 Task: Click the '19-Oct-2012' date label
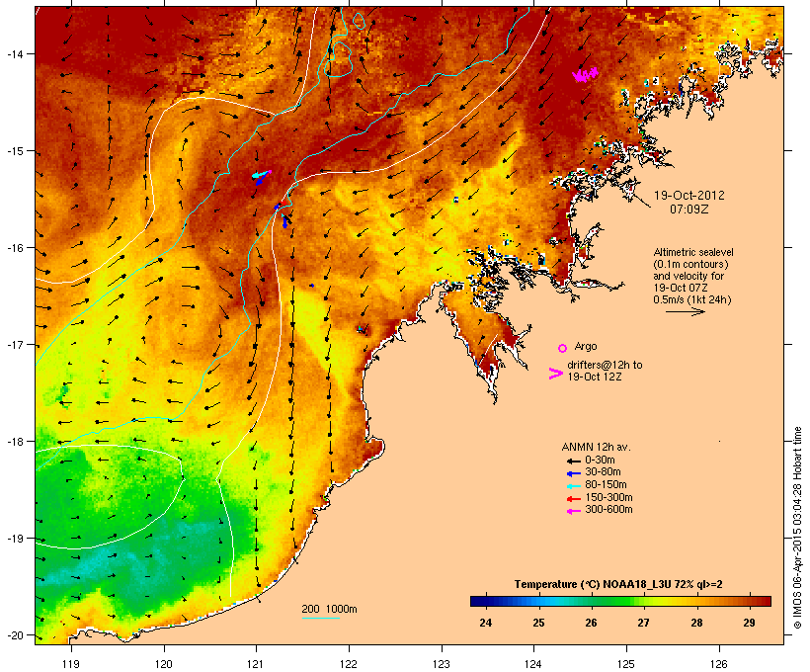pyautogui.click(x=689, y=196)
